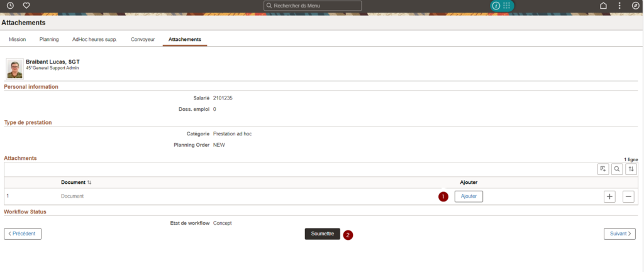Click the employee photo of Braibant Lucas
The image size is (644, 272).
tap(15, 69)
